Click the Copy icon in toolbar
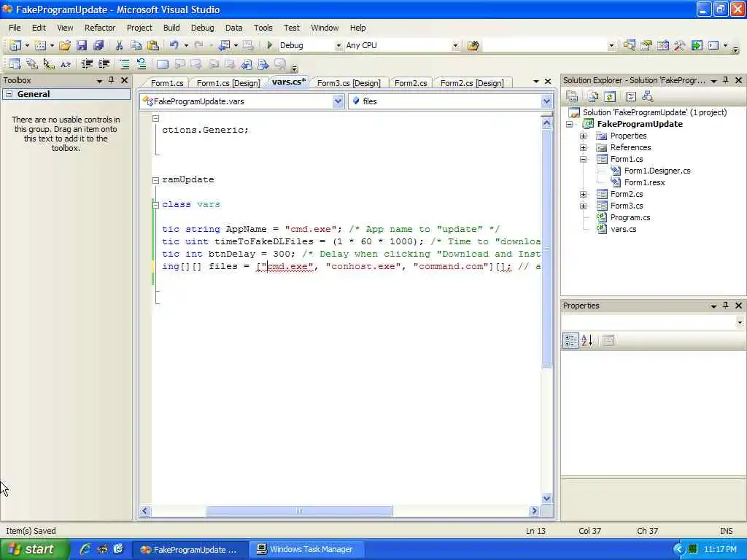Screen dimensions: 747x560 pyautogui.click(x=136, y=45)
